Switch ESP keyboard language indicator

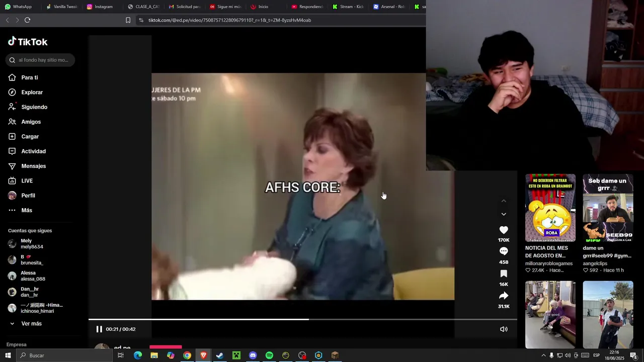point(596,355)
